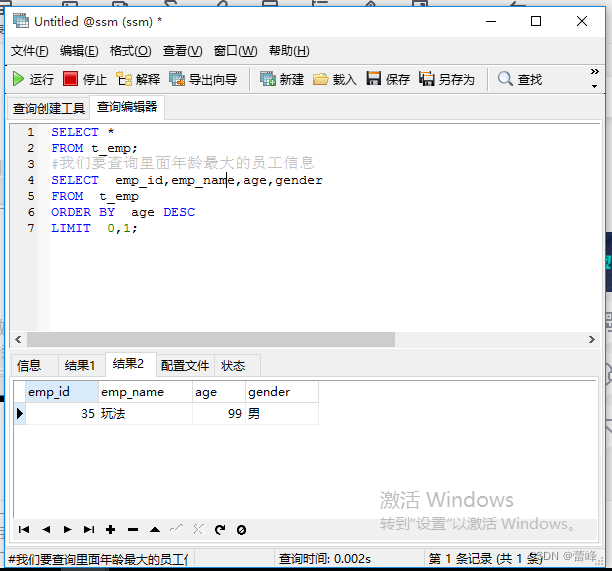Switch to 查询创建工具 tab
This screenshot has height=571, width=612.
[x=49, y=108]
